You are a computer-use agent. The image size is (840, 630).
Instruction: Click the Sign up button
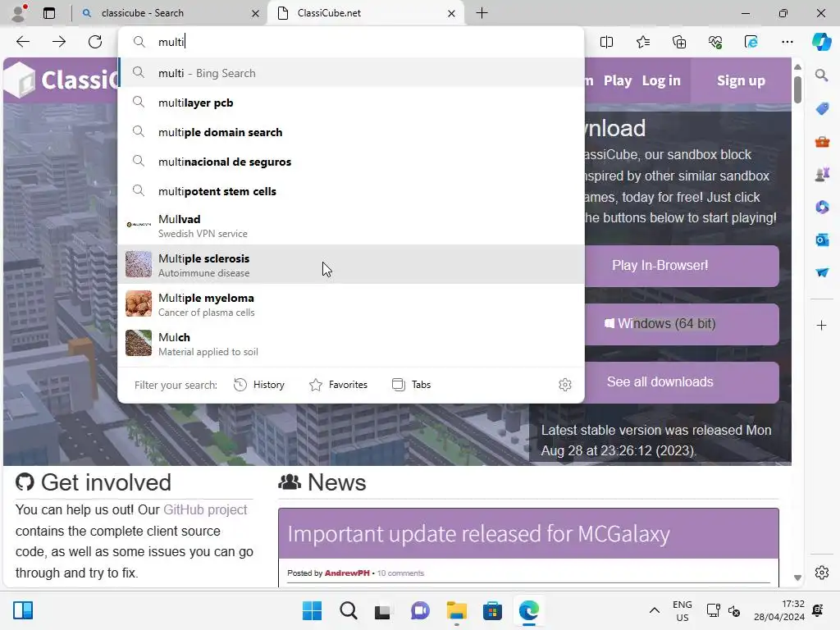[741, 80]
